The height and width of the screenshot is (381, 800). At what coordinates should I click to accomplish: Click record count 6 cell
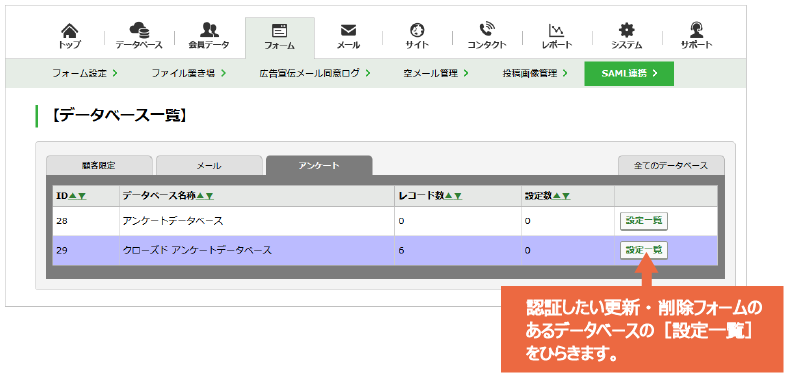coord(458,250)
